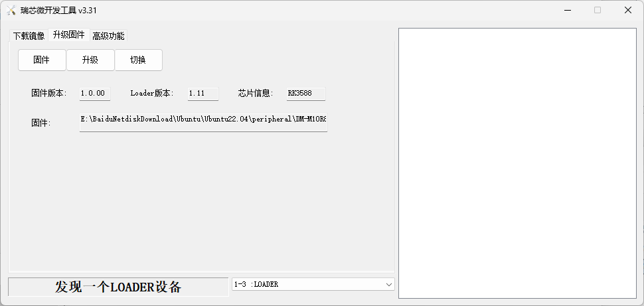Start the upgrade with the 升级 button
This screenshot has height=306, width=644.
(90, 60)
